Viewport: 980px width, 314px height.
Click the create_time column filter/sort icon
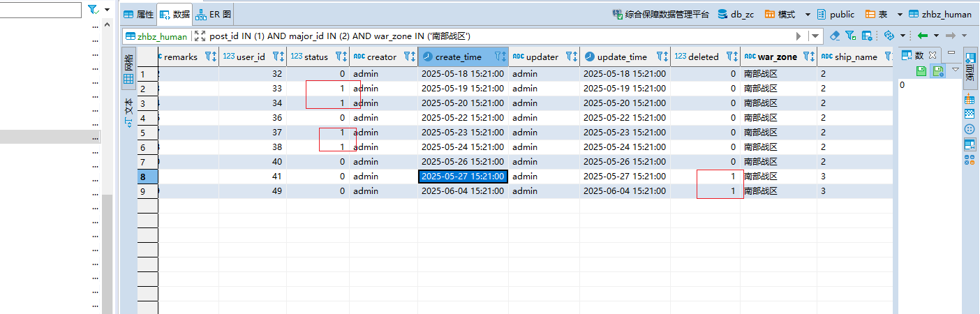(x=500, y=57)
